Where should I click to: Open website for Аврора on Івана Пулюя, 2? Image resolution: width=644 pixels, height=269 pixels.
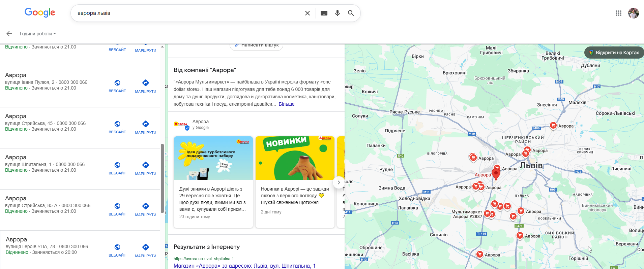tap(117, 86)
